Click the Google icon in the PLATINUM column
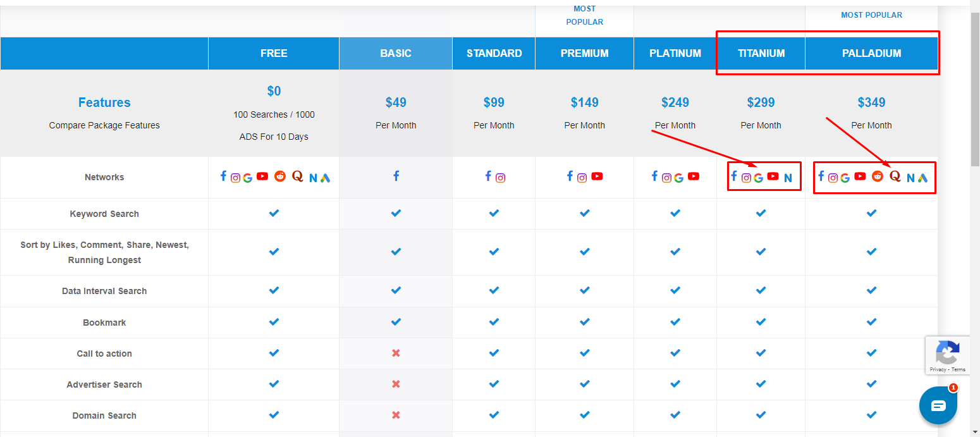The height and width of the screenshot is (437, 980). pos(678,178)
